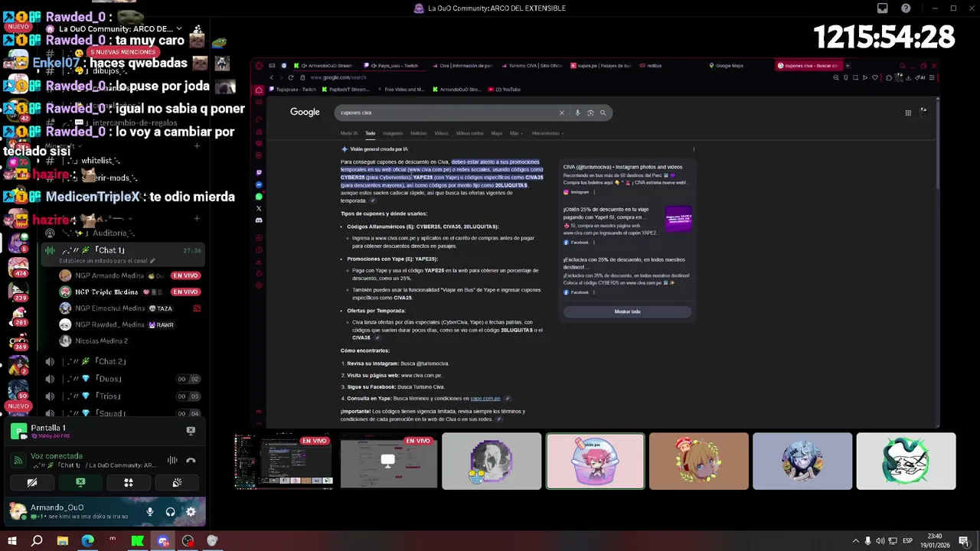The height and width of the screenshot is (551, 980).
Task: Switch to Payis_uwu Twitch browser tab
Action: click(394, 66)
